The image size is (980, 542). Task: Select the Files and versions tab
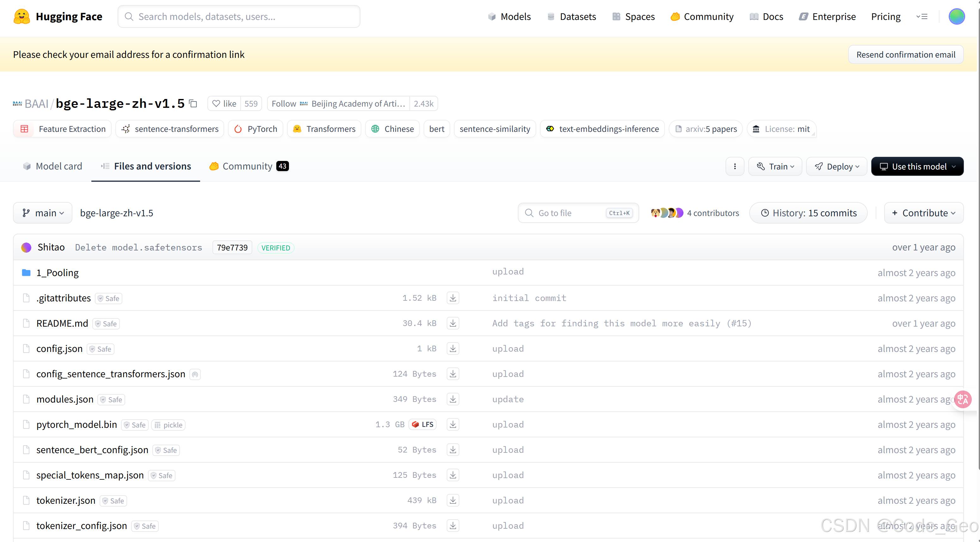point(146,166)
